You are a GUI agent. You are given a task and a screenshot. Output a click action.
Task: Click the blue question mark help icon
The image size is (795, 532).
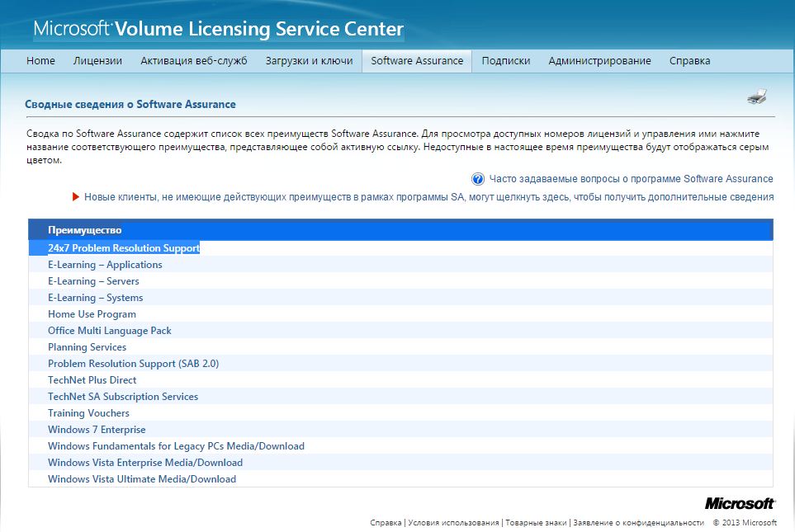pos(477,179)
